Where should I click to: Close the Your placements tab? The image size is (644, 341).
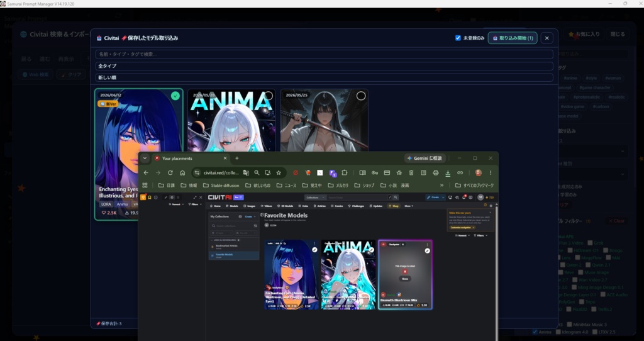pos(225,158)
